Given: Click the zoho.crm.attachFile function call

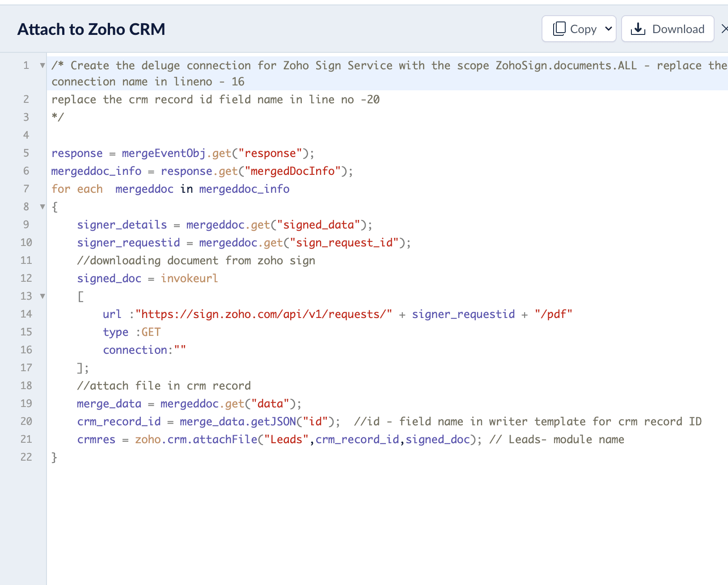Looking at the screenshot, I should point(196,440).
